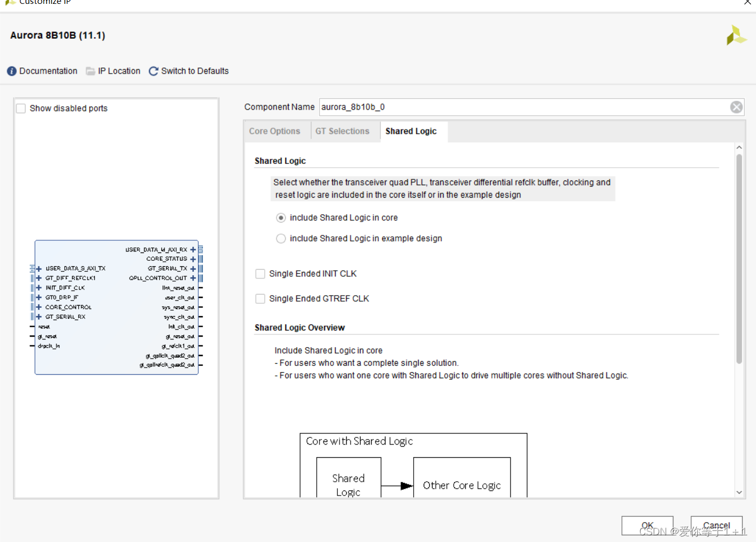Click the vertical scrollbar thumb
This screenshot has height=542, width=756.
[x=739, y=259]
